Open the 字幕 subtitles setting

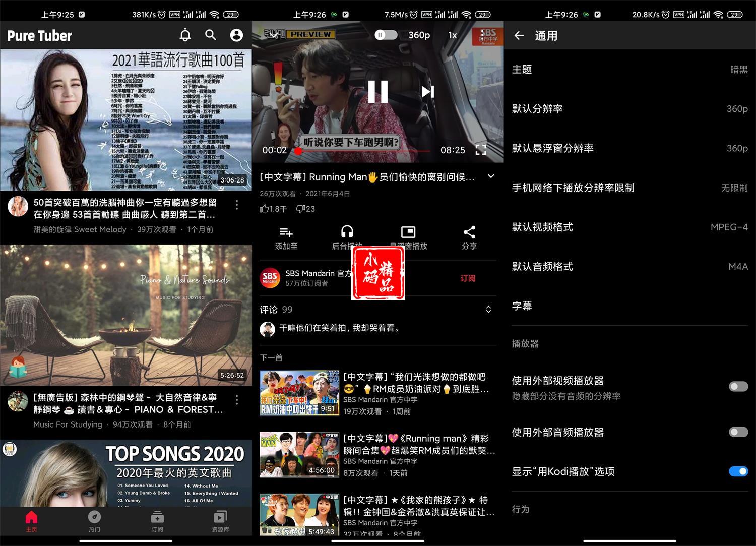pos(630,306)
